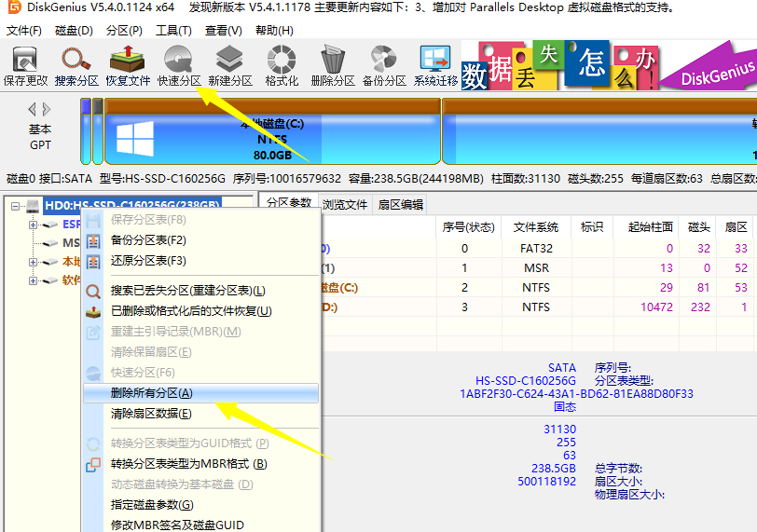Launch 恢复文件 from the toolbar
Viewport: 757px width, 532px height.
coord(128,65)
